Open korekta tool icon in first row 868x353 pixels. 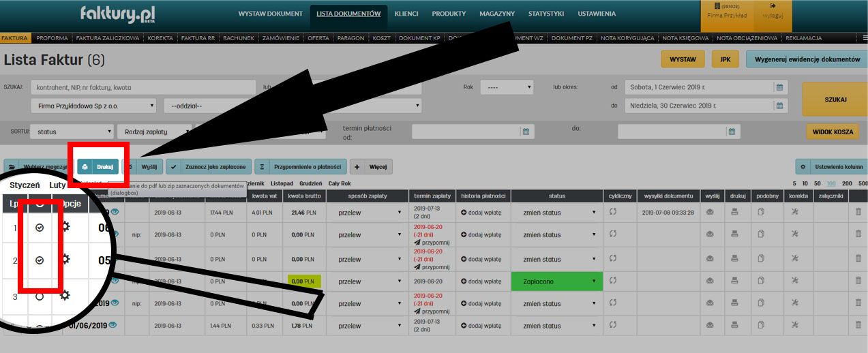click(794, 213)
